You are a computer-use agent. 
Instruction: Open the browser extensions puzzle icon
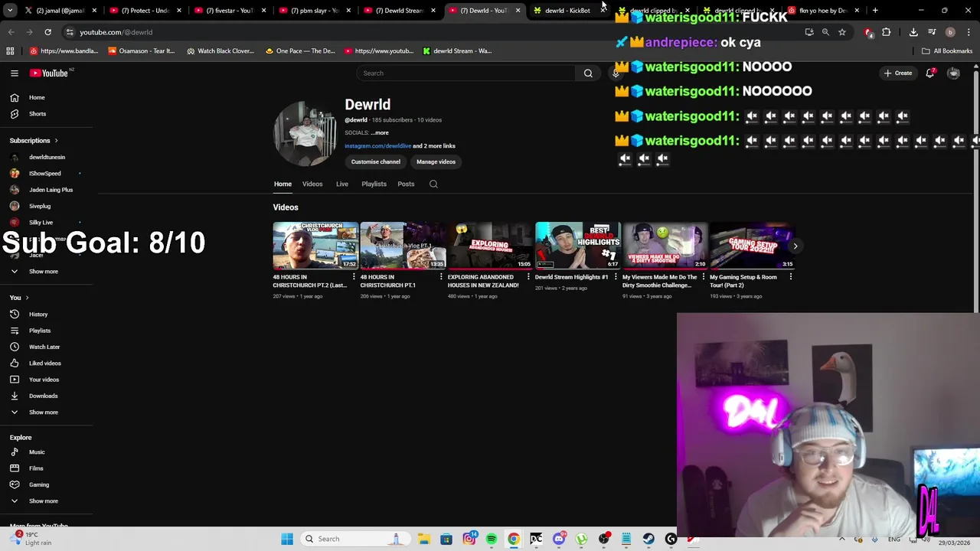(886, 32)
